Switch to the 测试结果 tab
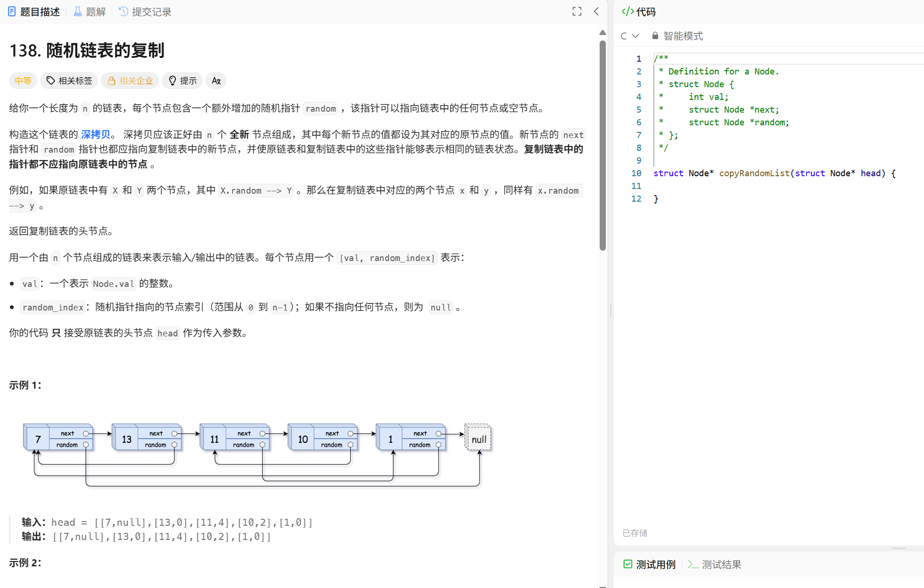The width and height of the screenshot is (924, 588). point(714,564)
